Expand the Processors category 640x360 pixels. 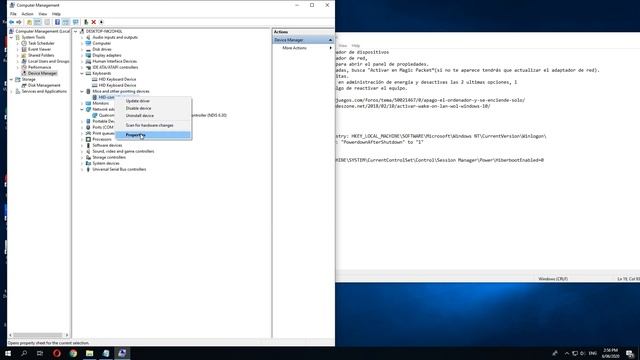coord(82,140)
